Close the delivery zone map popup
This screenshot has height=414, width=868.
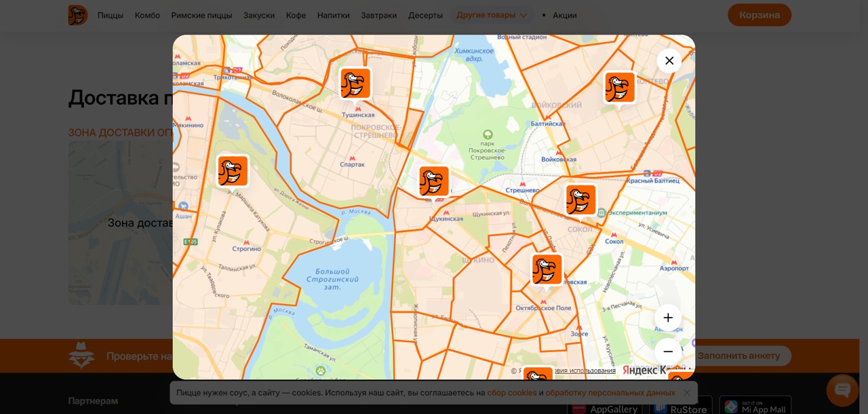click(x=669, y=61)
